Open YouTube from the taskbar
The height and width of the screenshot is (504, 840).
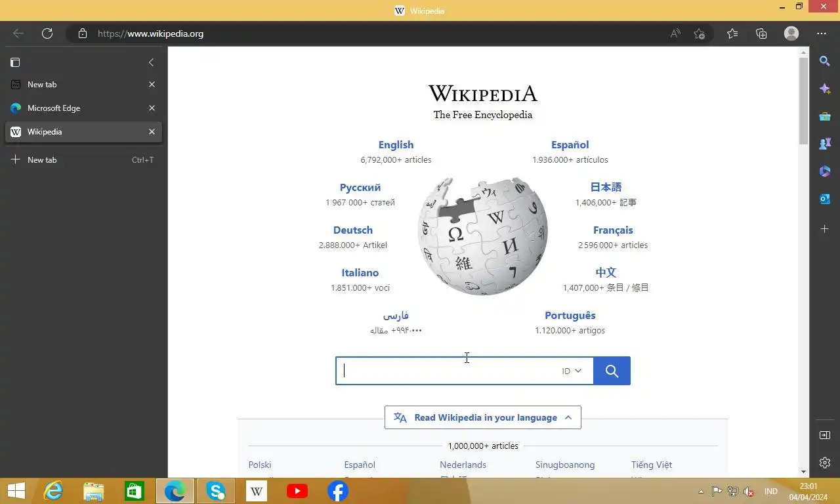pos(297,491)
